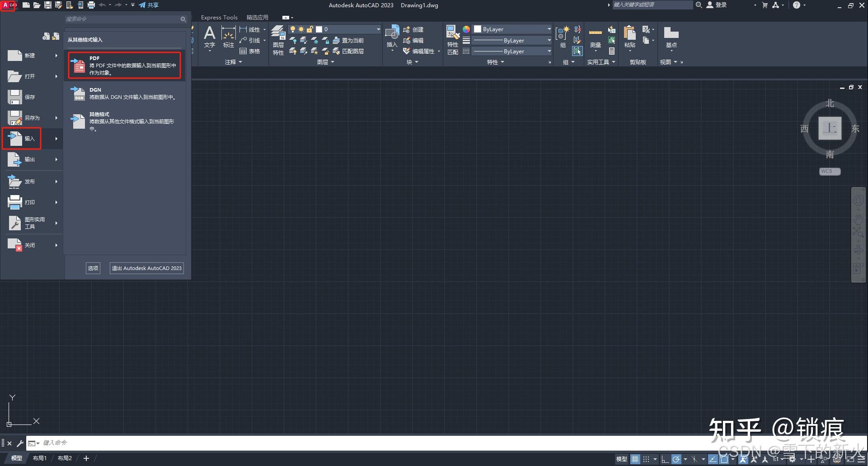Toggle object snap tracking on status bar
The image size is (868, 466).
click(713, 459)
